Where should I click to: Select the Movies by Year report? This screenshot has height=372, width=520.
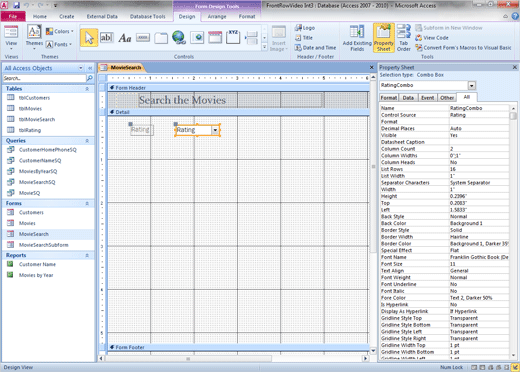pos(36,275)
